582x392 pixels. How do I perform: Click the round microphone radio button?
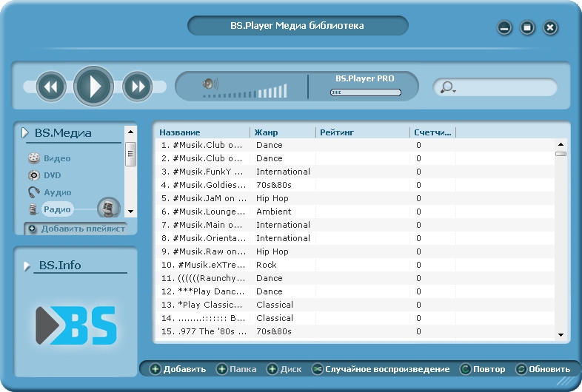point(109,208)
